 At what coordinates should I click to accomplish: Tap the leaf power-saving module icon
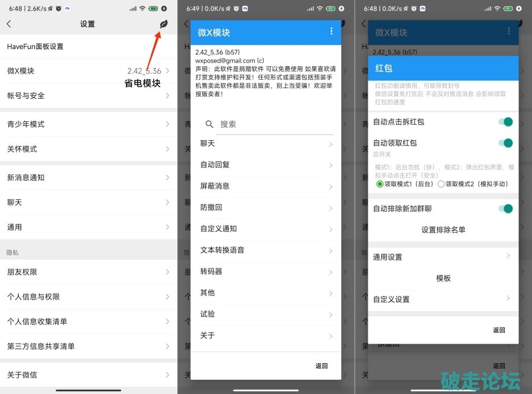[x=164, y=24]
